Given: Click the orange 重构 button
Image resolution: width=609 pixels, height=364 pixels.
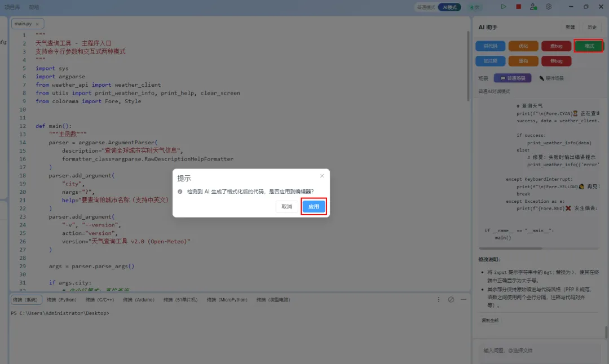Looking at the screenshot, I should 523,61.
